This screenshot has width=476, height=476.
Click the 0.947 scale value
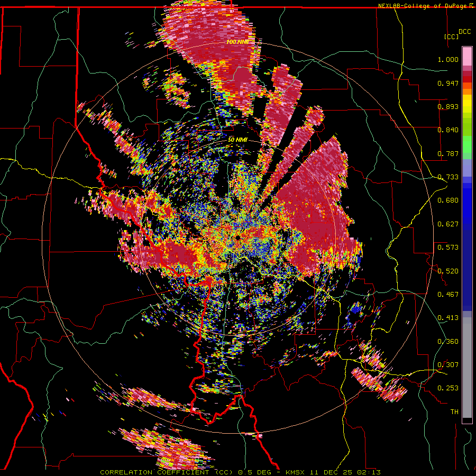coord(448,83)
